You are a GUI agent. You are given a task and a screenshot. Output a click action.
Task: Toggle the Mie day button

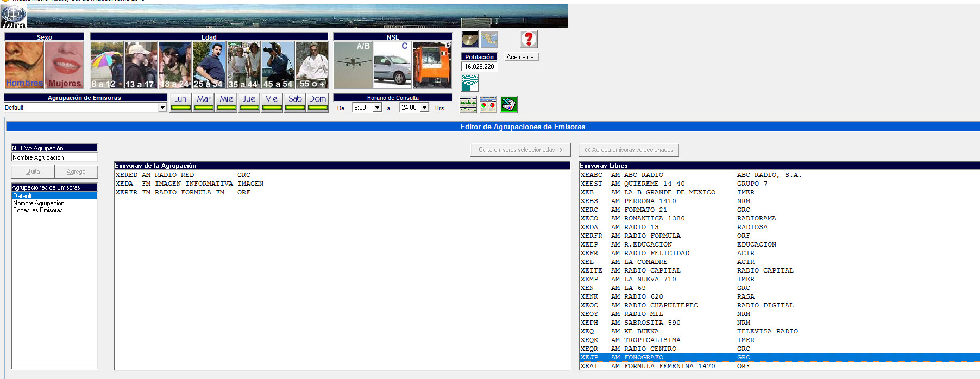pyautogui.click(x=227, y=103)
